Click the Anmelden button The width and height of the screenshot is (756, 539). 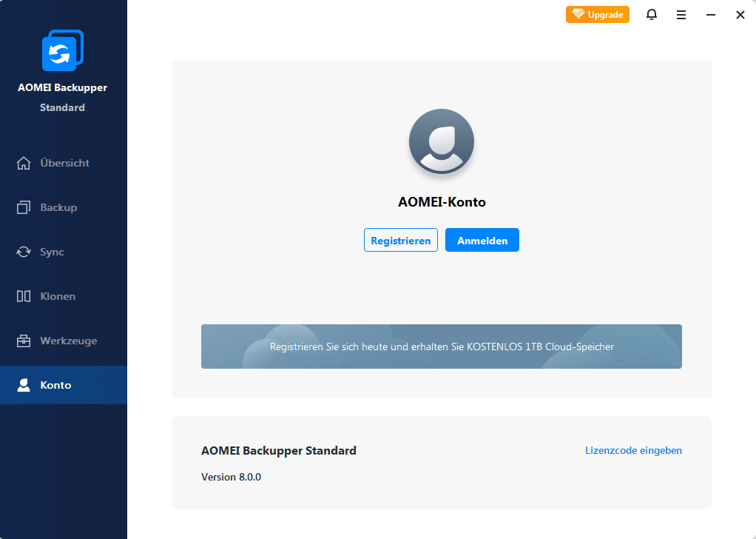482,240
